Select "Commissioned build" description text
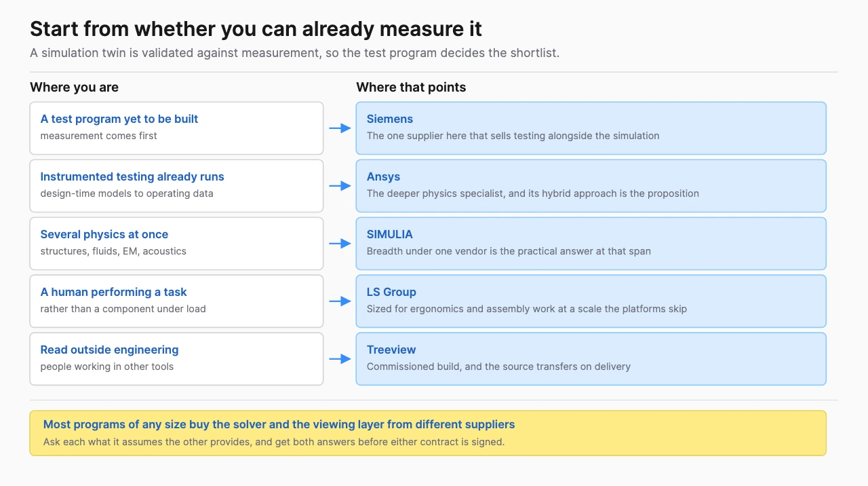868x486 pixels. click(498, 367)
